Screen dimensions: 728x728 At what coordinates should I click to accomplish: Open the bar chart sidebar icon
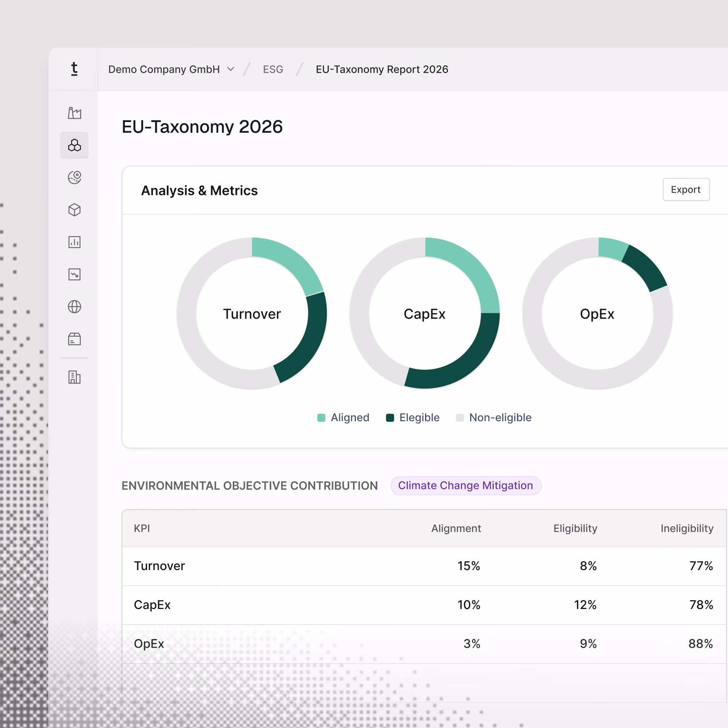click(x=74, y=242)
